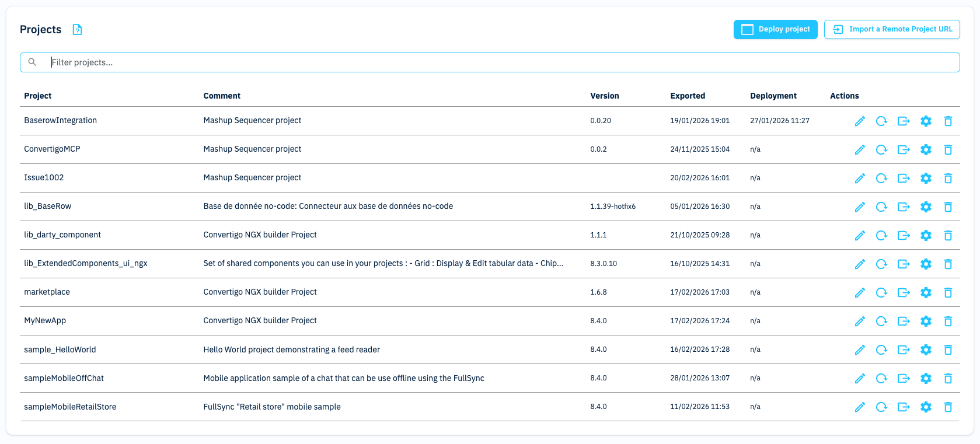Edit the marketplace project
980x444 pixels.
tap(860, 292)
